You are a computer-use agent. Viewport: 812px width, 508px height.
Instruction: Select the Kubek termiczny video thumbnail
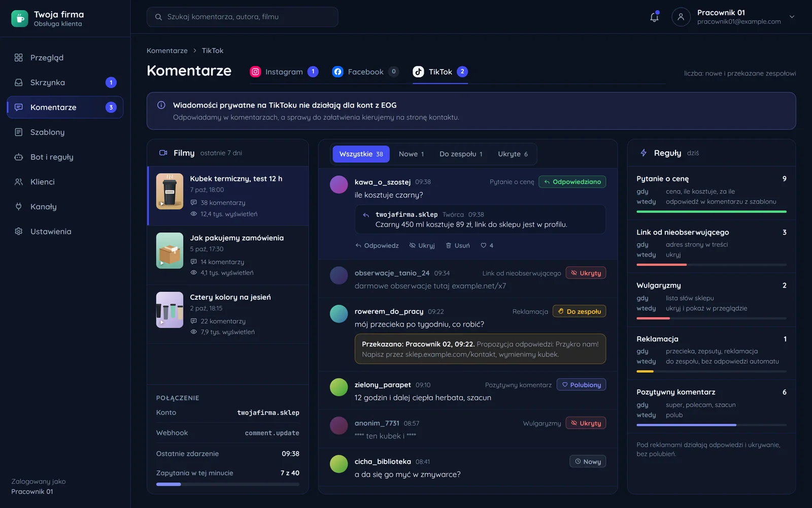170,192
